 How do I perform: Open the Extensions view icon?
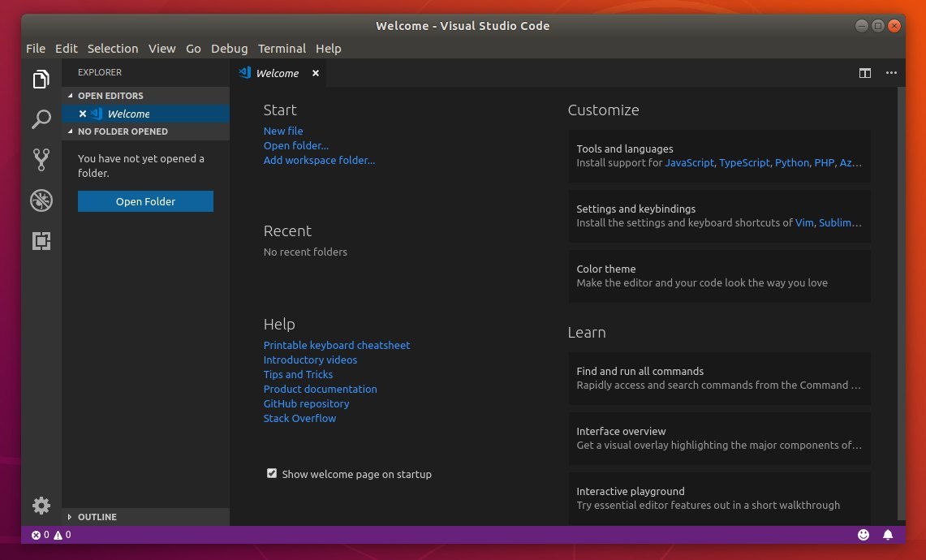[x=41, y=240]
